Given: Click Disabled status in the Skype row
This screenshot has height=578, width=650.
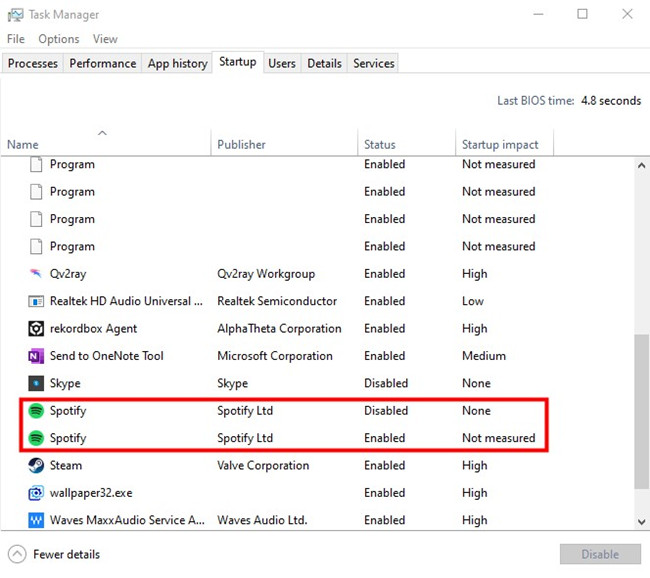Looking at the screenshot, I should pos(386,383).
